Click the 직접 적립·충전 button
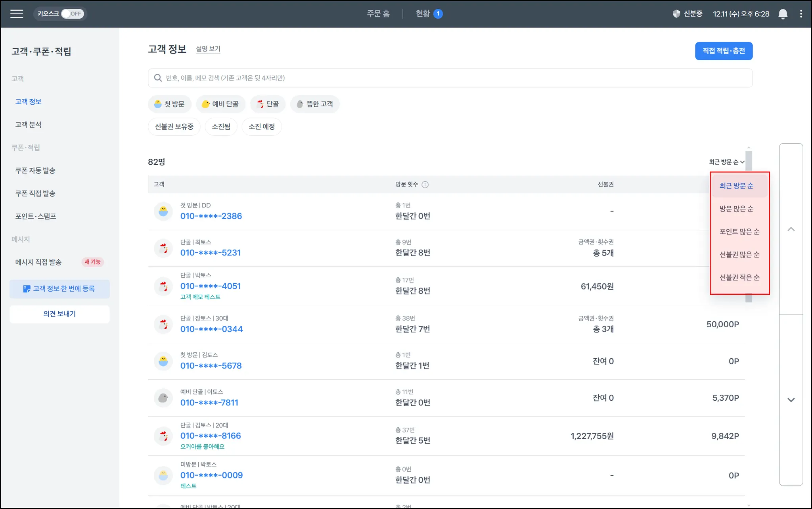The width and height of the screenshot is (812, 509). [724, 51]
